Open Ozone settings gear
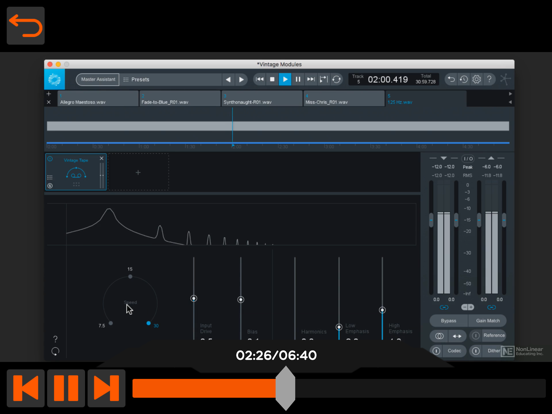Viewport: 552px width, 414px height. point(476,80)
